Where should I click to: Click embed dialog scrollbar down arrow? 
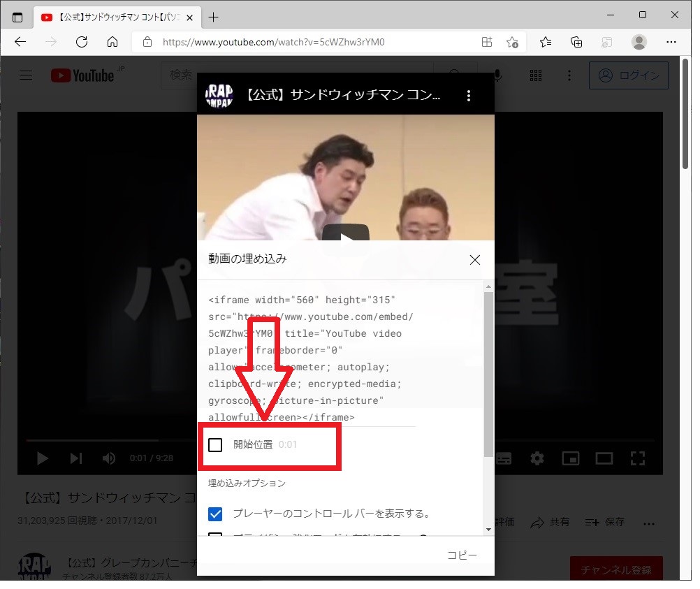488,529
